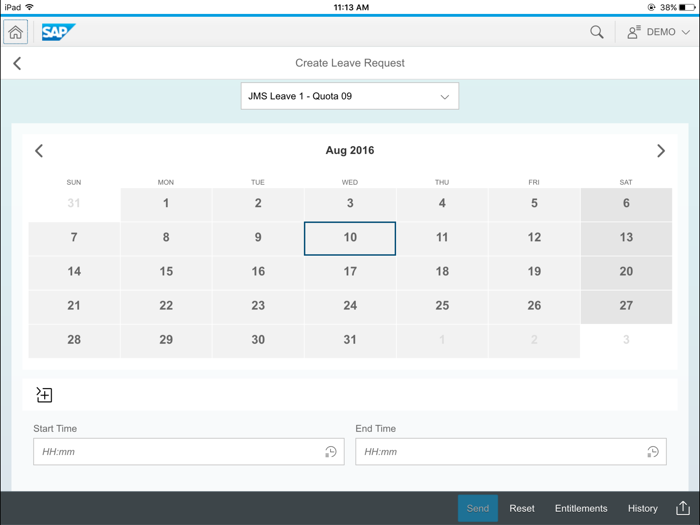The image size is (700, 525).
Task: Select August 4 in calendar
Action: tap(442, 204)
